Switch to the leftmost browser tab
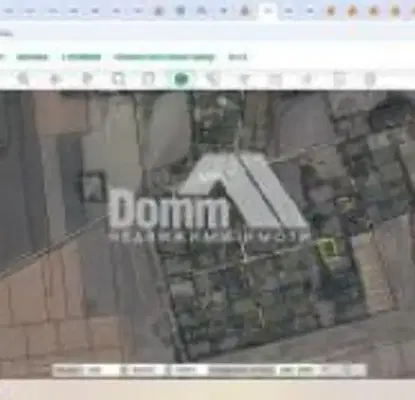Image resolution: width=415 pixels, height=400 pixels. coord(9,11)
